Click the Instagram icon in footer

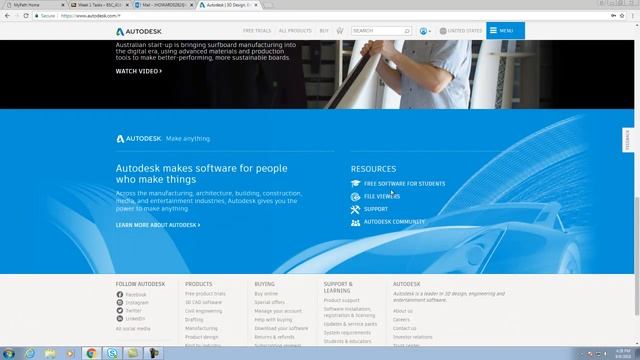(x=120, y=302)
